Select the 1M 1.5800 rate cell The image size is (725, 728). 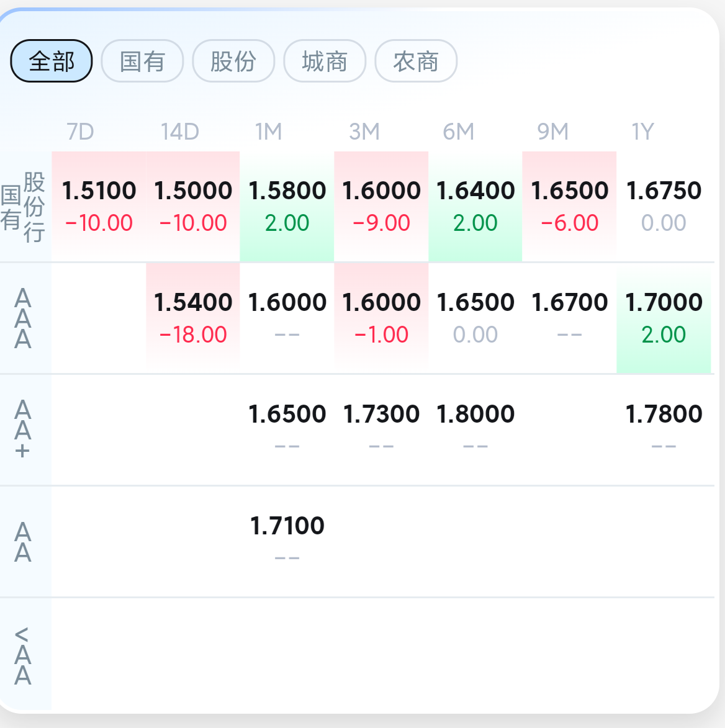287,205
